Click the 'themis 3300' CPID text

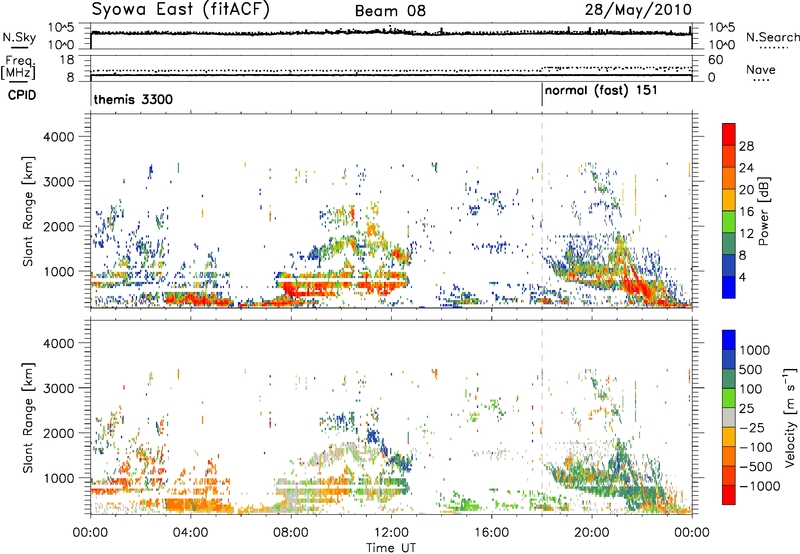133,99
